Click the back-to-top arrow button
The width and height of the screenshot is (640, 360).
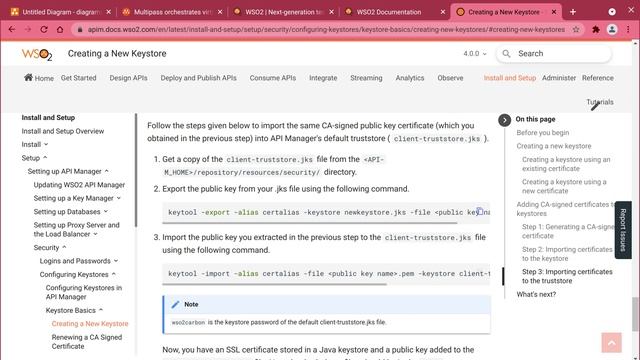[611, 342]
